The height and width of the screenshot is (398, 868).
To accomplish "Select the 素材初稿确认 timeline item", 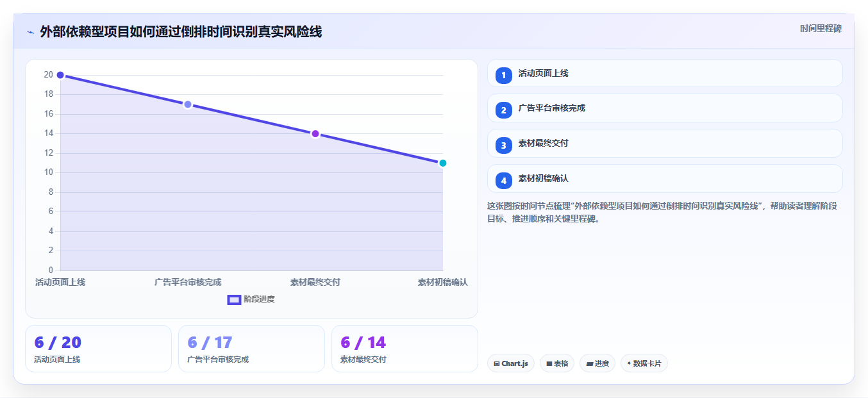I will (x=665, y=178).
